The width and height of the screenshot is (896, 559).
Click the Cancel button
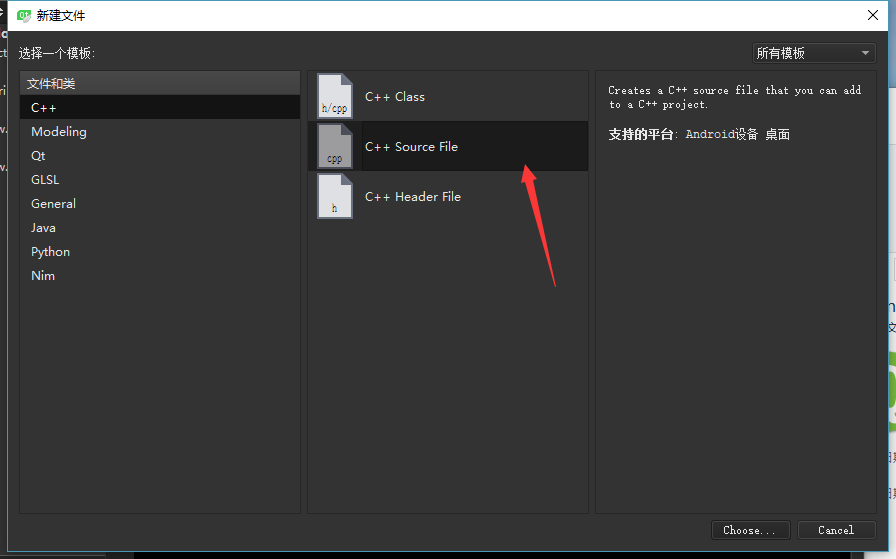836,530
